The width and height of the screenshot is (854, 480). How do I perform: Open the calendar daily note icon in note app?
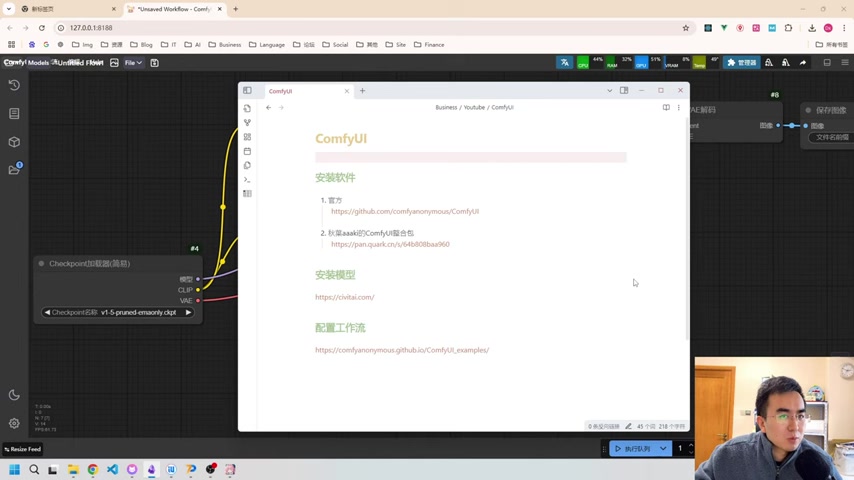tap(247, 151)
